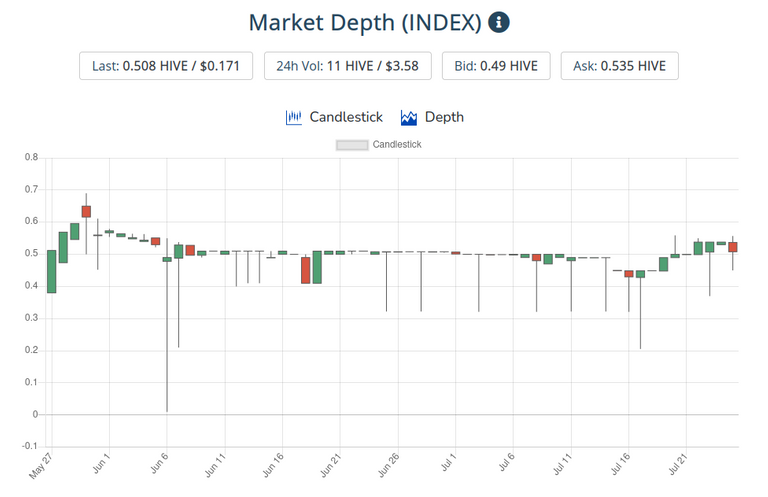This screenshot has height=497, width=768.
Task: Click the Jul 6 axis label
Action: (506, 463)
